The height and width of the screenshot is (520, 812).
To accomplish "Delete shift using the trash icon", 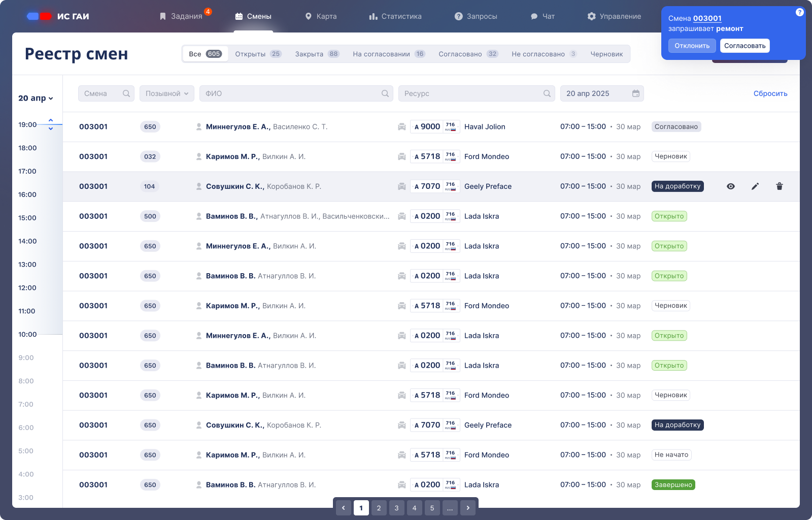I will (x=780, y=186).
